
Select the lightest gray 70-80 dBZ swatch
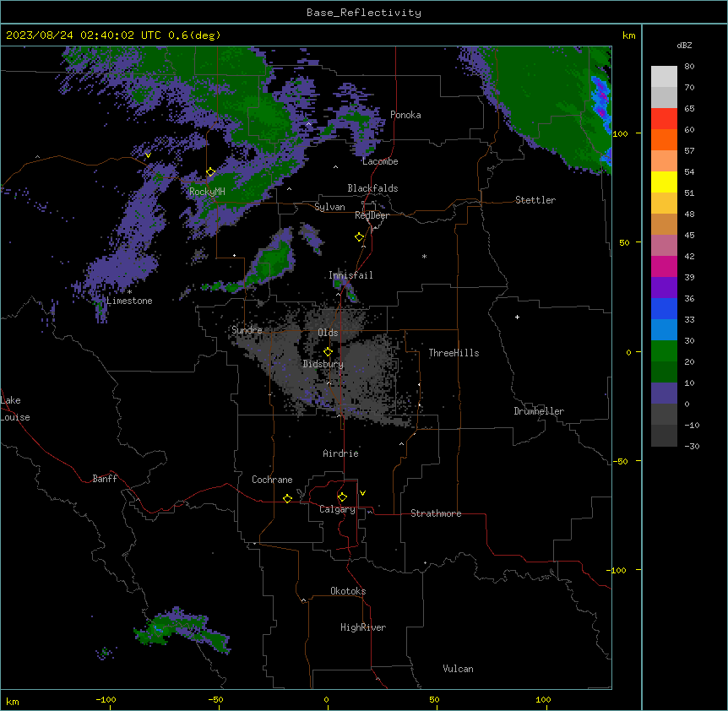click(x=664, y=77)
